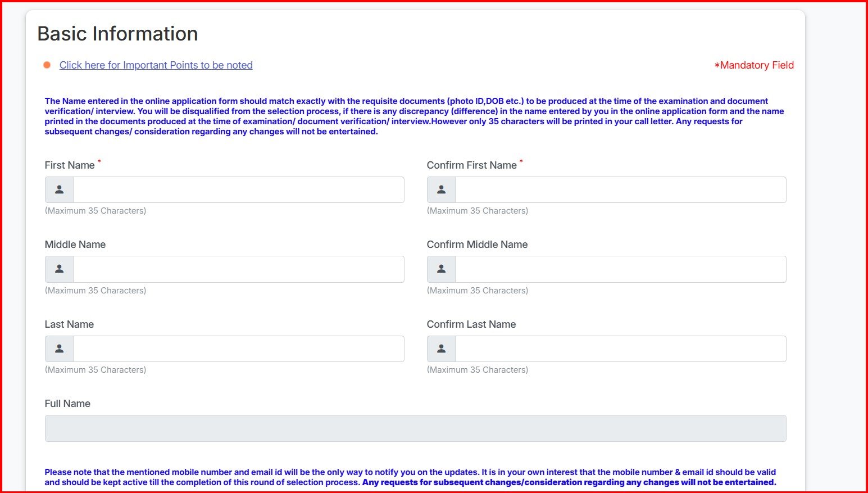This screenshot has width=868, height=493.
Task: Click the Confirm Last Name label
Action: coord(471,324)
